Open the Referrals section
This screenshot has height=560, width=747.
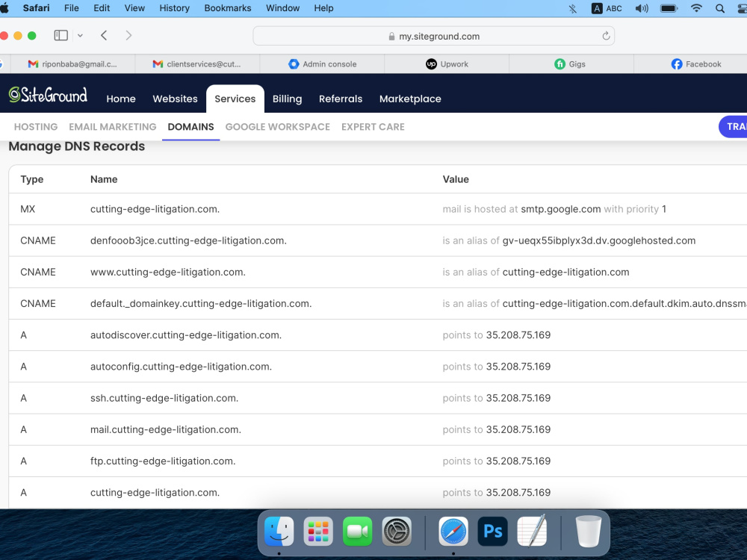coord(341,99)
